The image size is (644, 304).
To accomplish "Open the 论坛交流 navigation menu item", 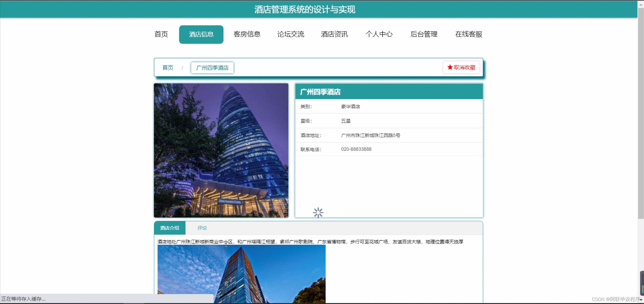I will [x=291, y=34].
